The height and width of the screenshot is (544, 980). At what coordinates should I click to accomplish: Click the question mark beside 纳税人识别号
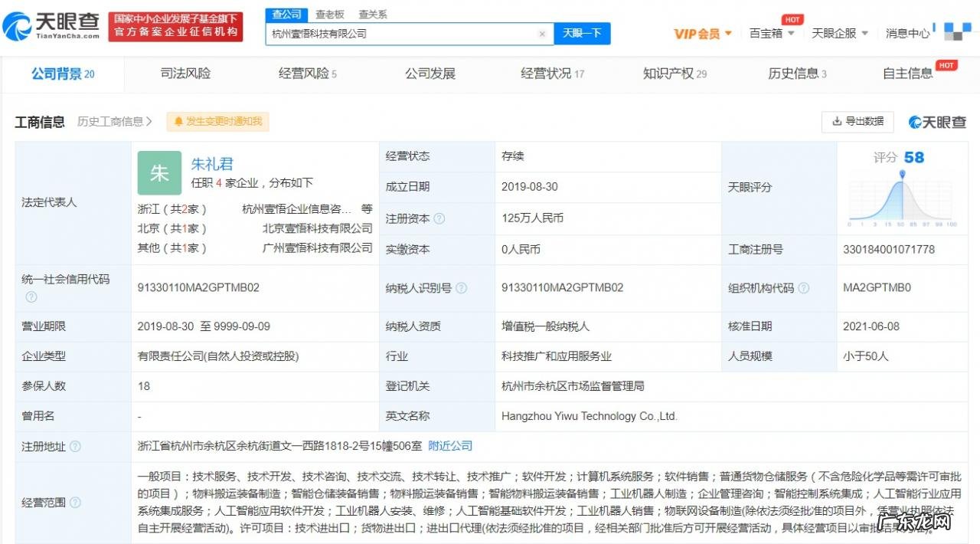pyautogui.click(x=460, y=288)
